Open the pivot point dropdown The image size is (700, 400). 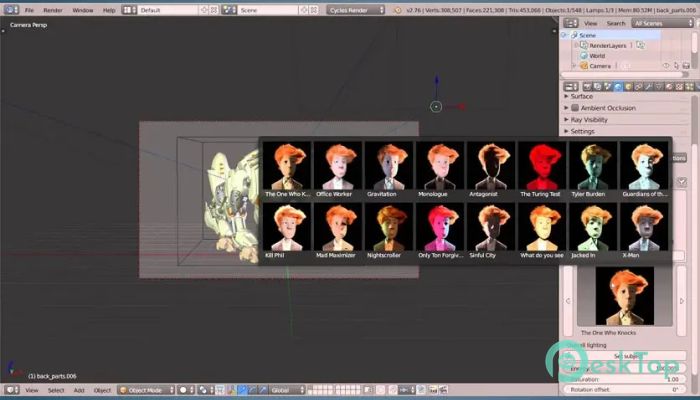(206, 390)
